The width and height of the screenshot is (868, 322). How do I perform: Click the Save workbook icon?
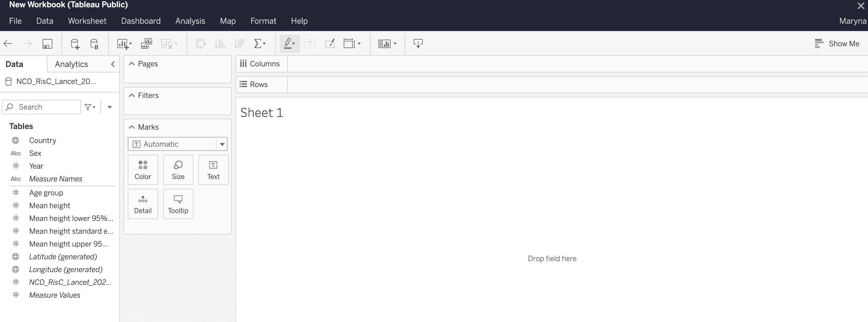47,44
